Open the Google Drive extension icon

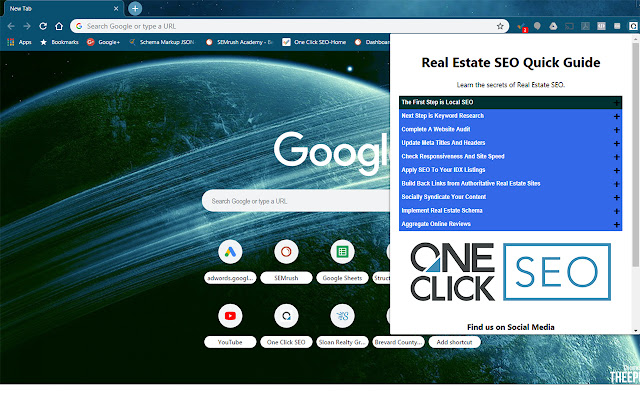[553, 26]
